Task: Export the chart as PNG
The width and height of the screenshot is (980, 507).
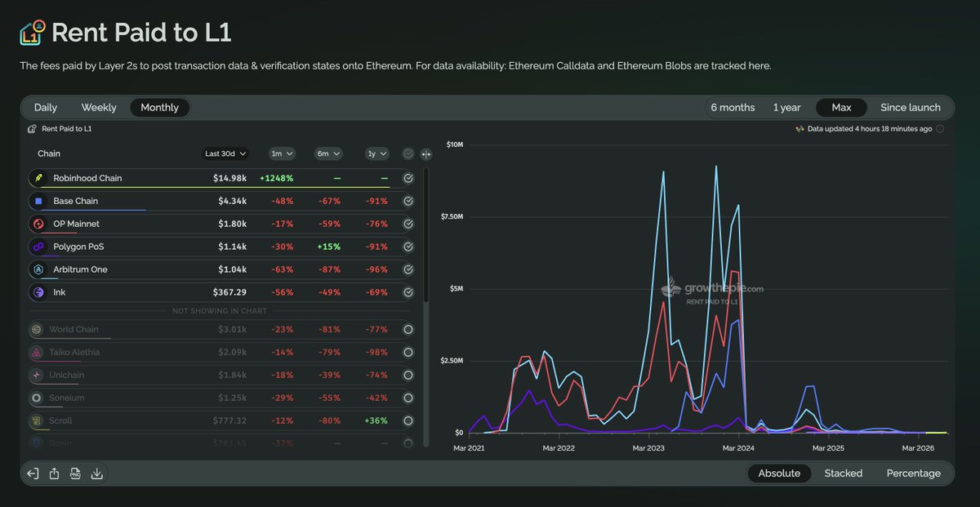Action: pyautogui.click(x=75, y=474)
